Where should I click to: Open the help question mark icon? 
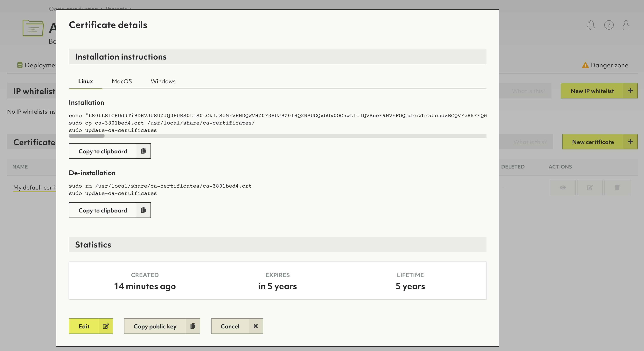[x=609, y=25]
